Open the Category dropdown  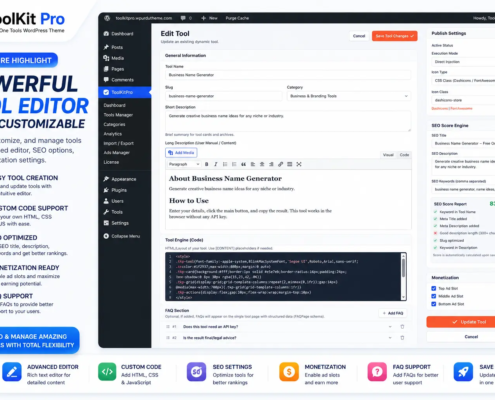pos(349,96)
